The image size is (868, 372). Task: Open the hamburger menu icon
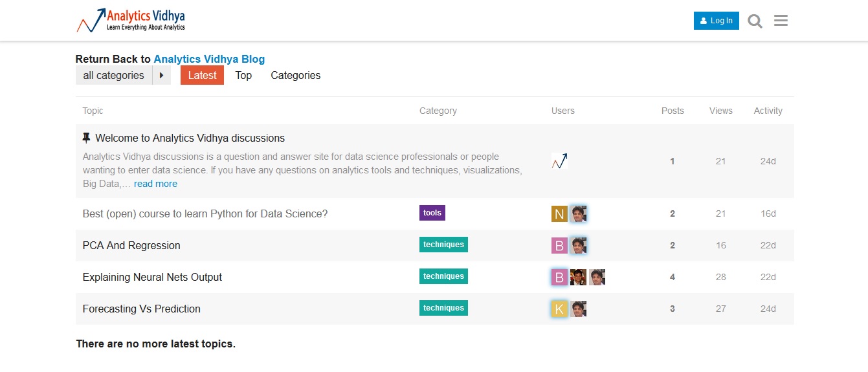781,21
